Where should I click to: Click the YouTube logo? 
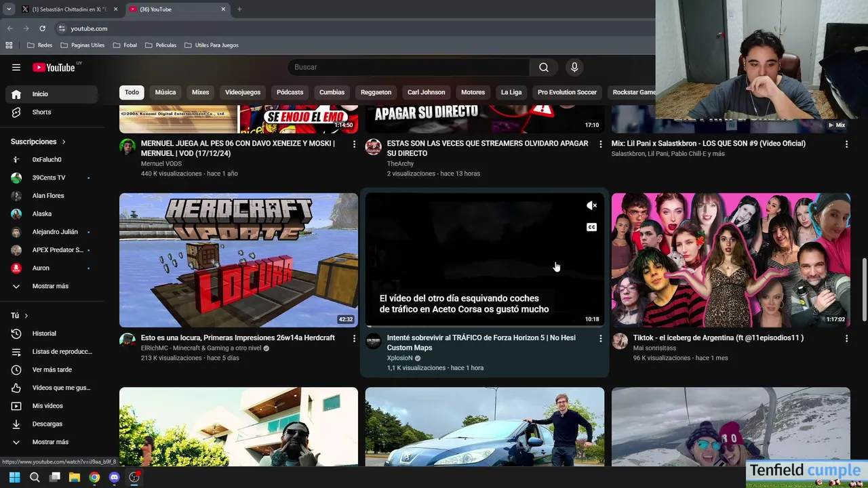54,67
